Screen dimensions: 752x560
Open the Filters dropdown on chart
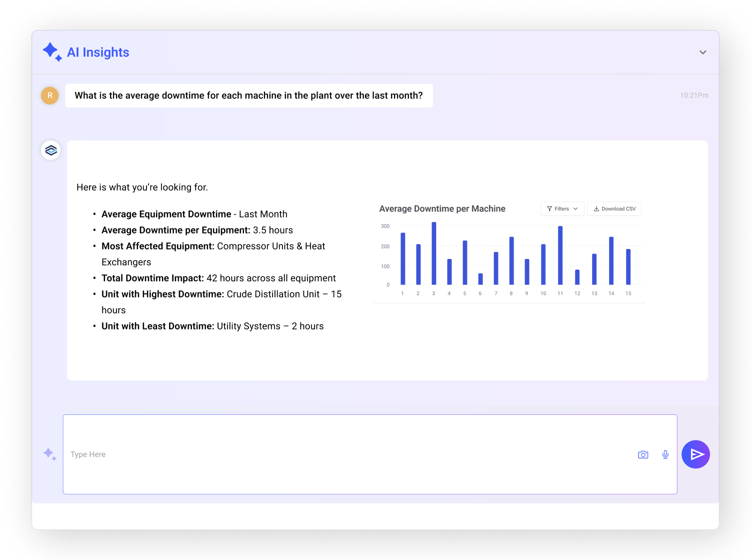pyautogui.click(x=562, y=209)
